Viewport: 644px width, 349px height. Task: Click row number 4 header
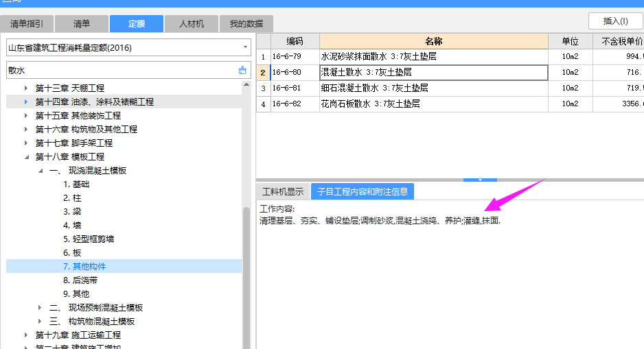[263, 104]
